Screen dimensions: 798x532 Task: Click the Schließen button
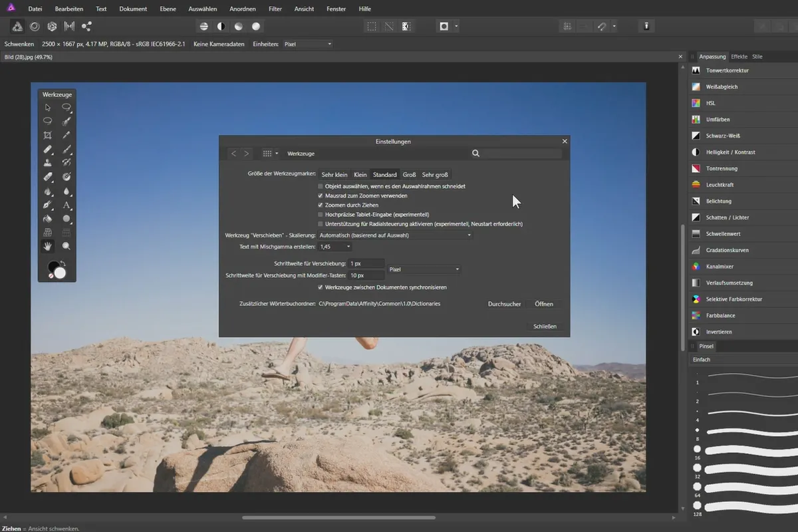tap(545, 327)
